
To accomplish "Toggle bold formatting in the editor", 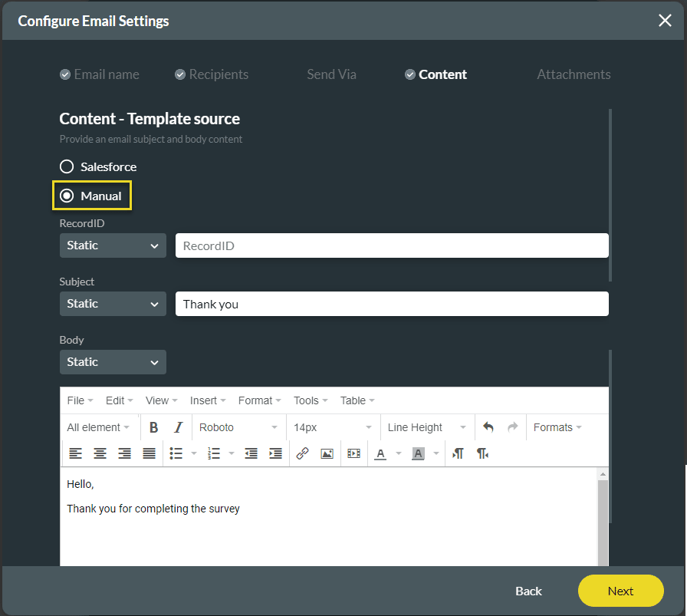I will pyautogui.click(x=154, y=427).
